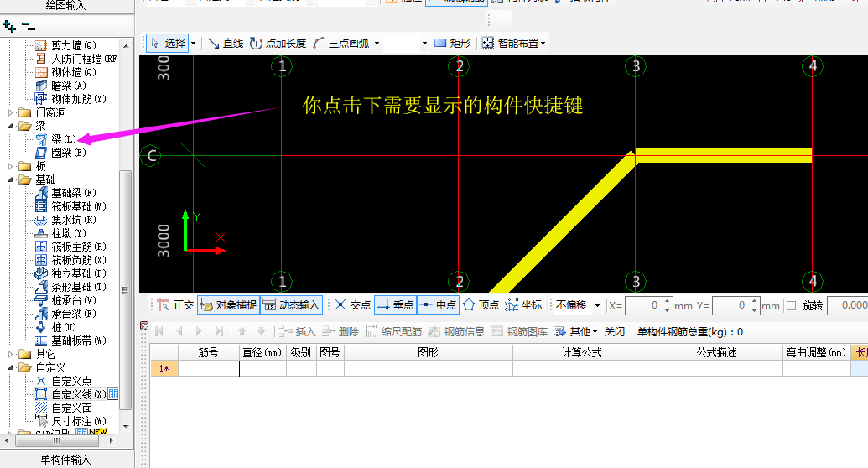Click the 删除 row button

pyautogui.click(x=341, y=332)
